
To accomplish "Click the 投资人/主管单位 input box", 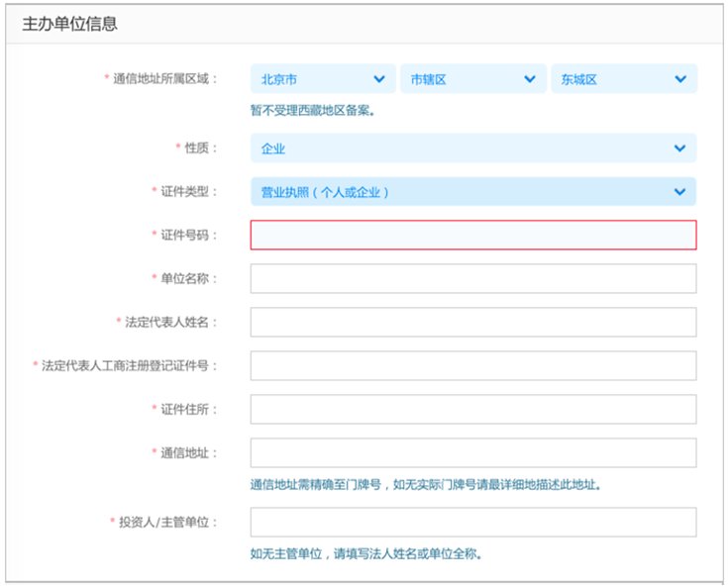I will pyautogui.click(x=472, y=522).
